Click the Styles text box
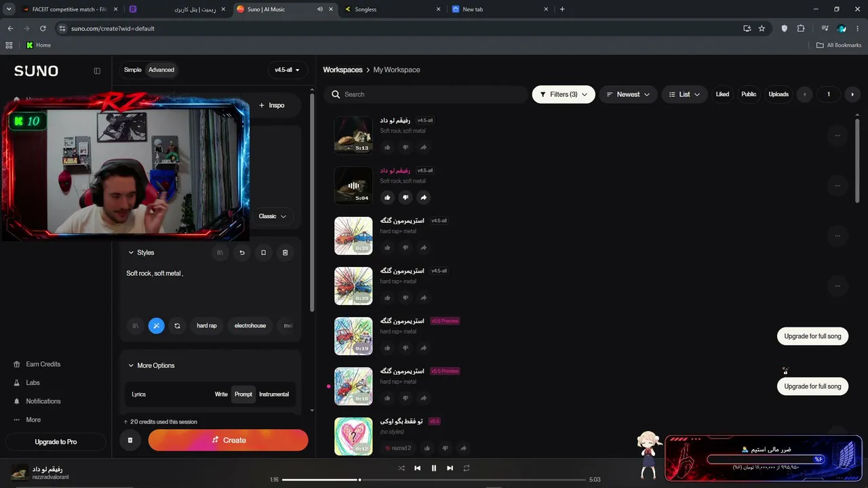Image resolution: width=868 pixels, height=488 pixels. click(210, 288)
